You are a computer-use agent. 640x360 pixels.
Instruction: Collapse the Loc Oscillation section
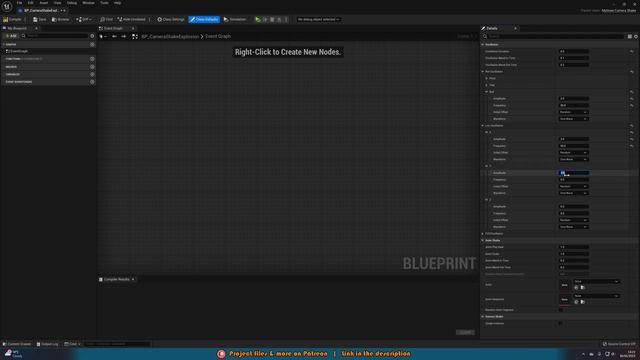click(x=483, y=125)
